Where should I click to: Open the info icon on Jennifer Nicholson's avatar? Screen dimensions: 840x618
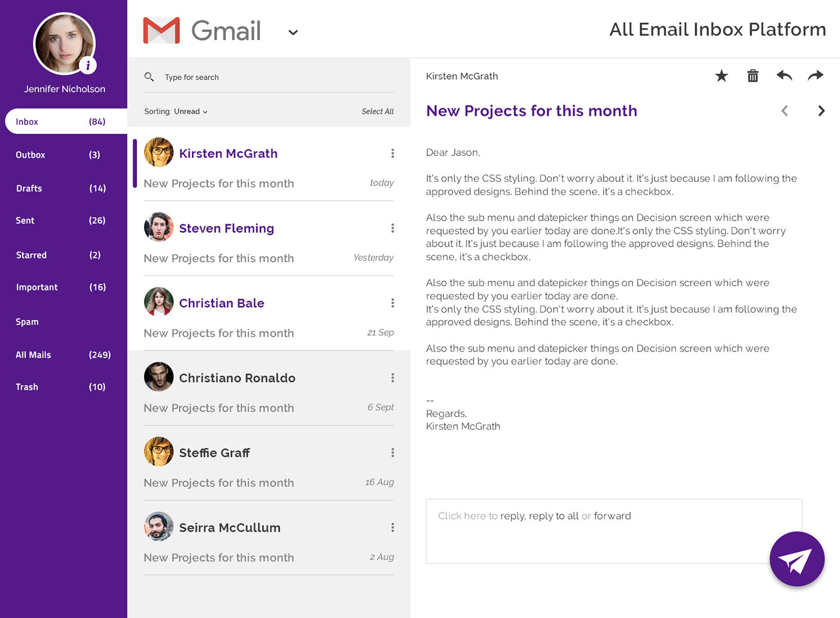tap(88, 65)
